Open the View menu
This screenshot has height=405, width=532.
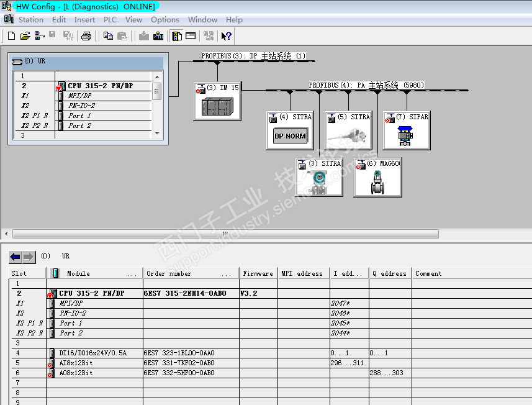133,20
